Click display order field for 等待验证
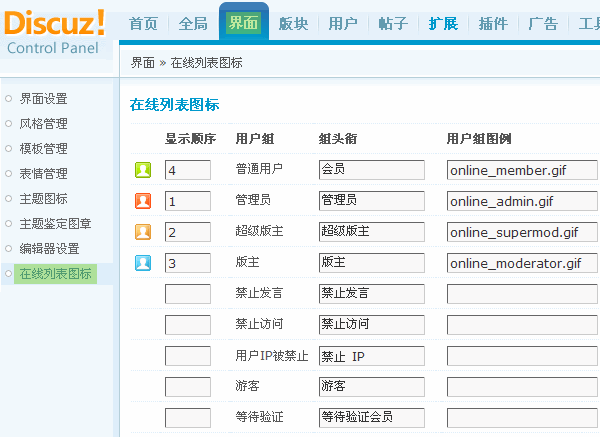 (188, 418)
